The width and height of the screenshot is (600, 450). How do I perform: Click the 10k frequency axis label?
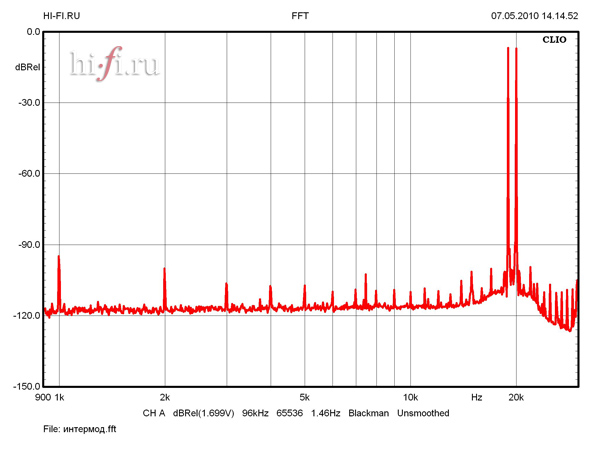click(x=410, y=398)
